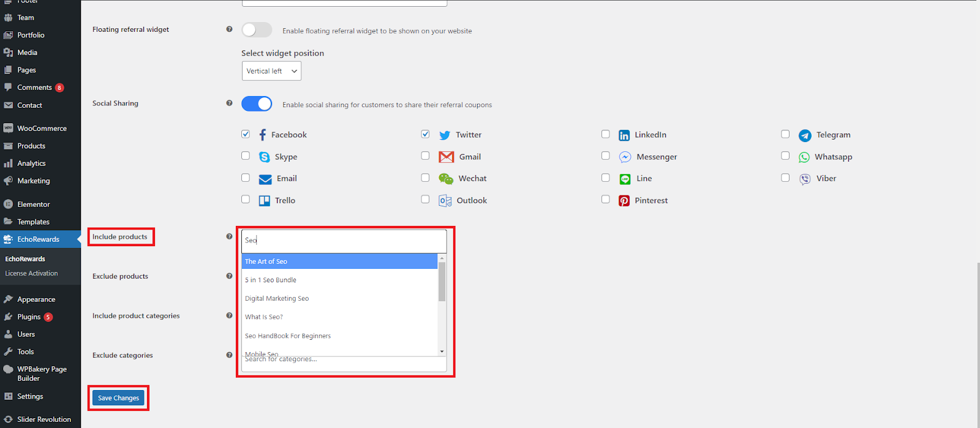This screenshot has height=428, width=980.
Task: Tick the Whatsapp checkbox
Action: [x=785, y=156]
